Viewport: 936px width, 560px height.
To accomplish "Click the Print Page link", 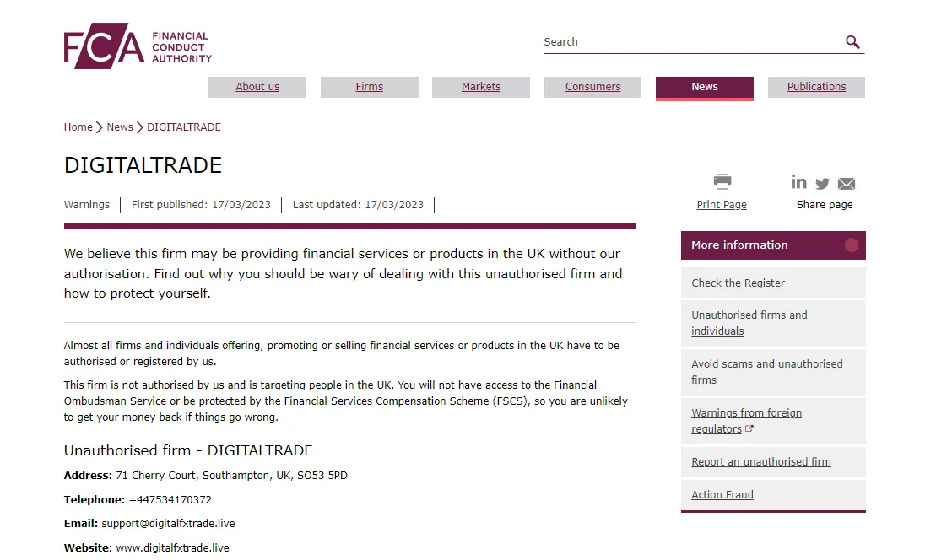I will pos(722,205).
